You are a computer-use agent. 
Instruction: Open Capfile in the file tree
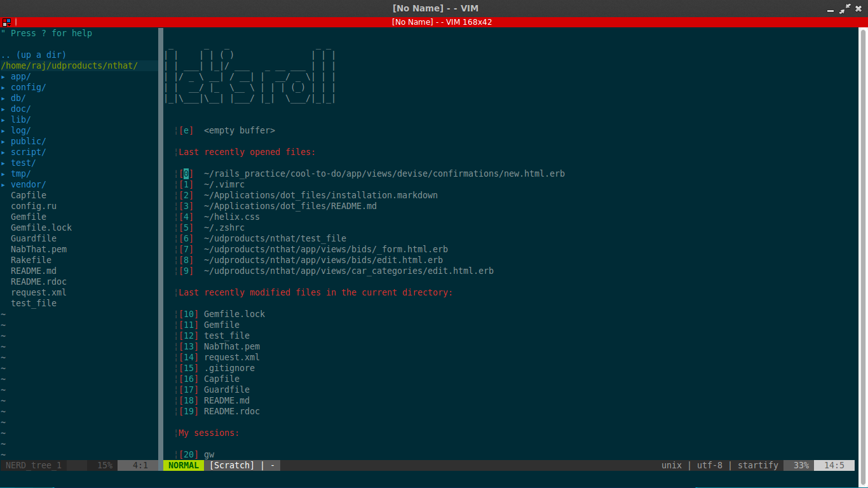coord(29,196)
